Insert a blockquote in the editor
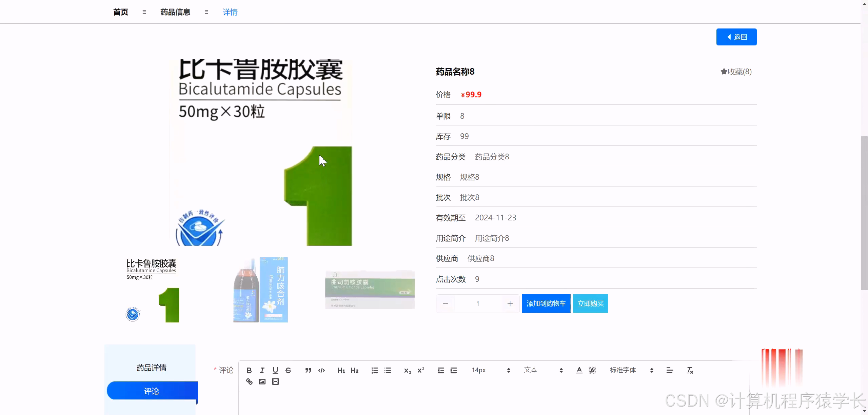This screenshot has width=868, height=415. tap(308, 370)
